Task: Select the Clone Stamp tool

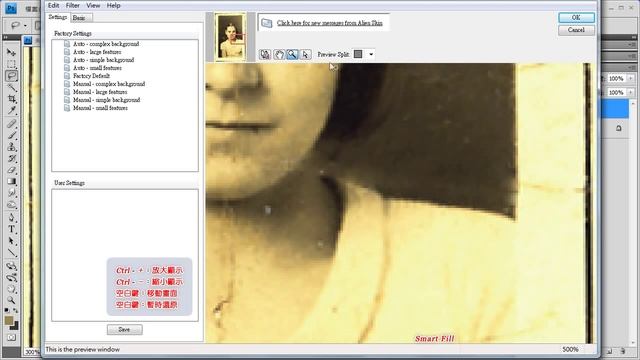Action: point(11,147)
